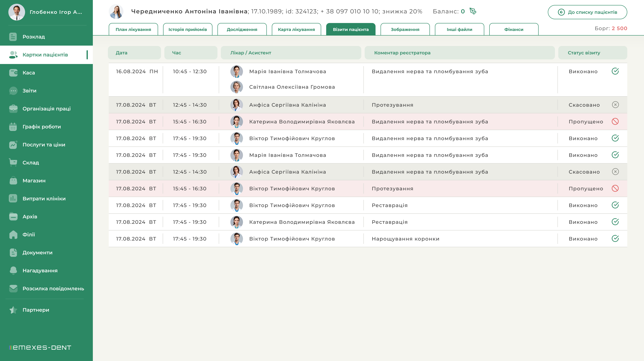The image size is (644, 361).
Task: Click the Партнери star icon
Action: 13,310
